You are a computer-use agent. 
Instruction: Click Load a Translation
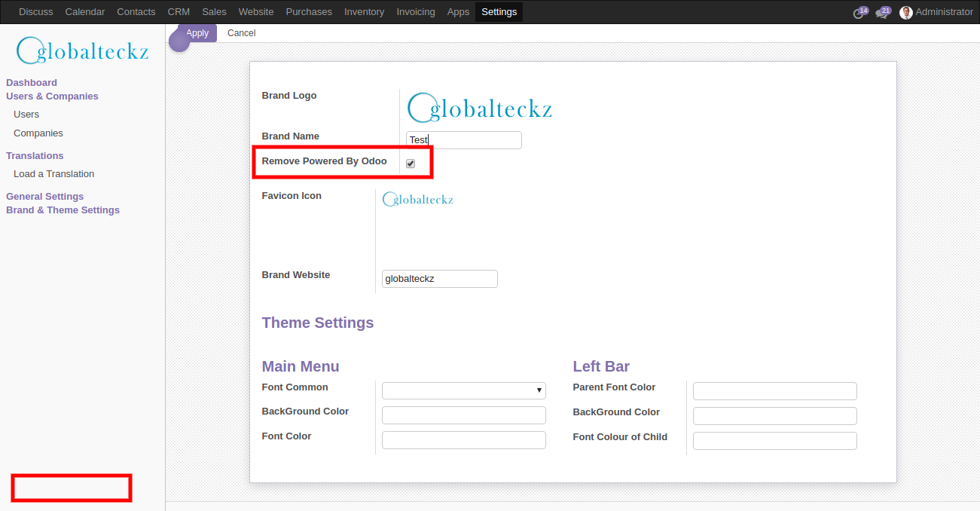click(54, 174)
